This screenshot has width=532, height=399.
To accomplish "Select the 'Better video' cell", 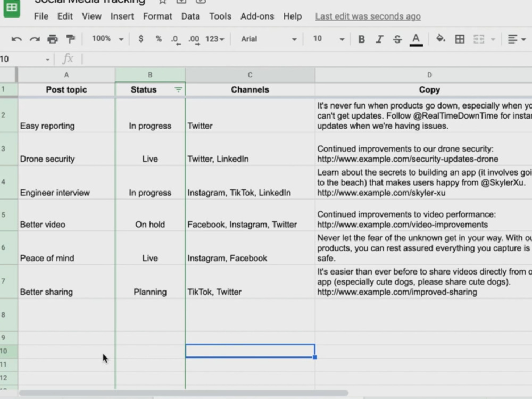I will pos(66,215).
